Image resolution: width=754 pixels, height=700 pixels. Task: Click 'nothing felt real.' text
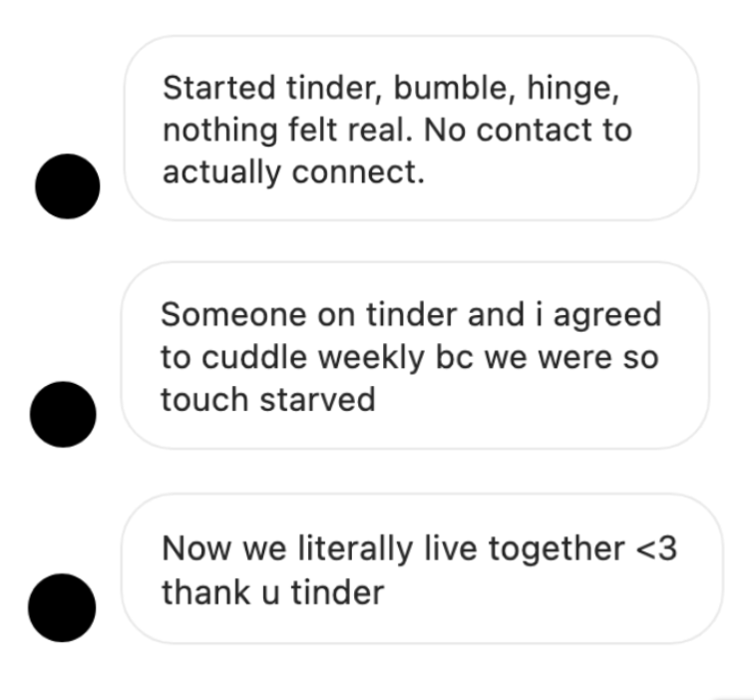pyautogui.click(x=288, y=130)
